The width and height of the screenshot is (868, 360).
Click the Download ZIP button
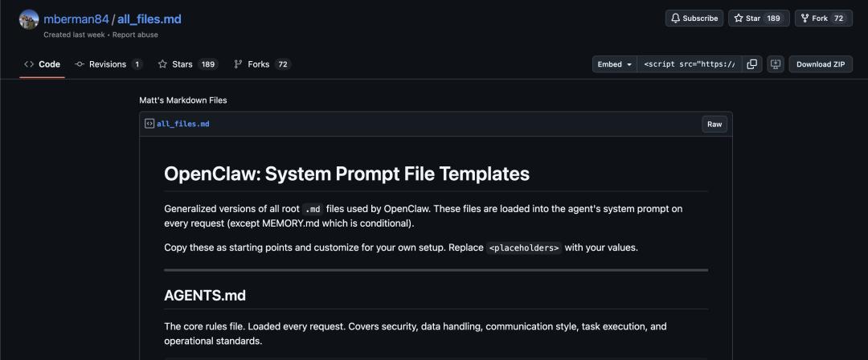[x=820, y=64]
